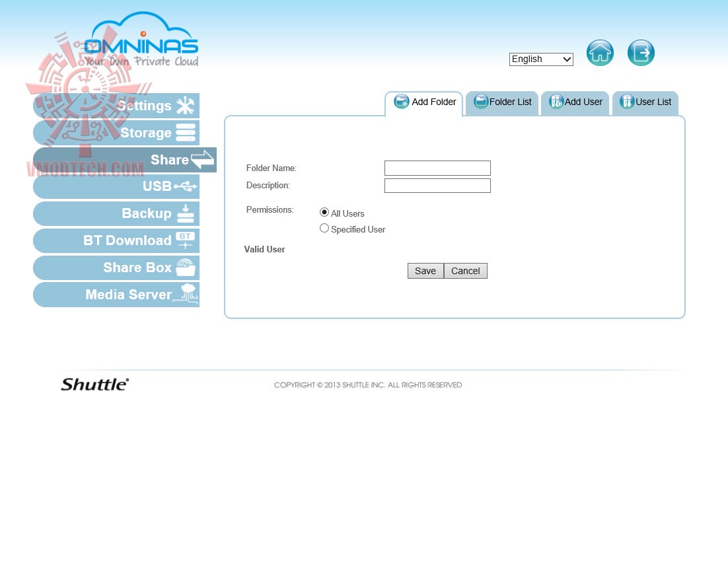
Task: Click the Folder List tab icon
Action: pos(481,101)
